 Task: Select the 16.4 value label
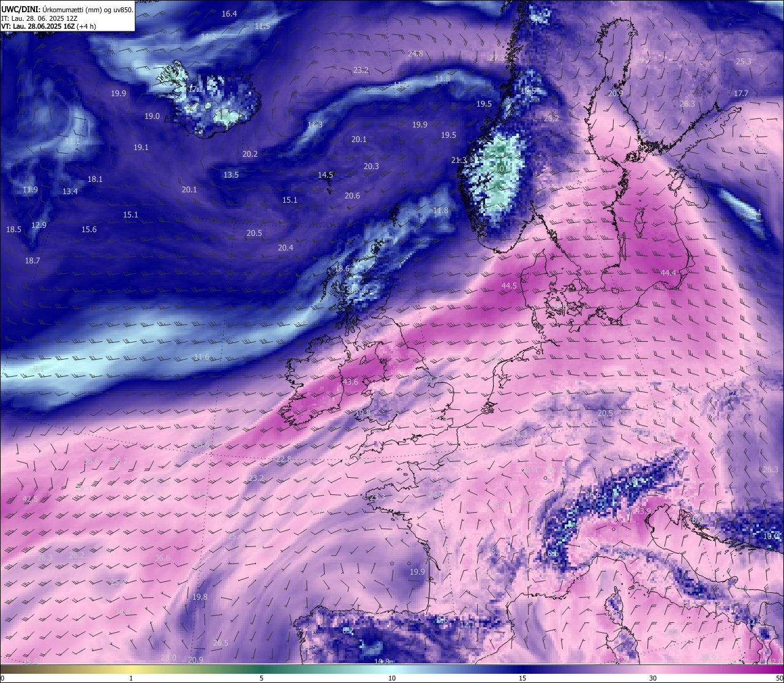(229, 13)
